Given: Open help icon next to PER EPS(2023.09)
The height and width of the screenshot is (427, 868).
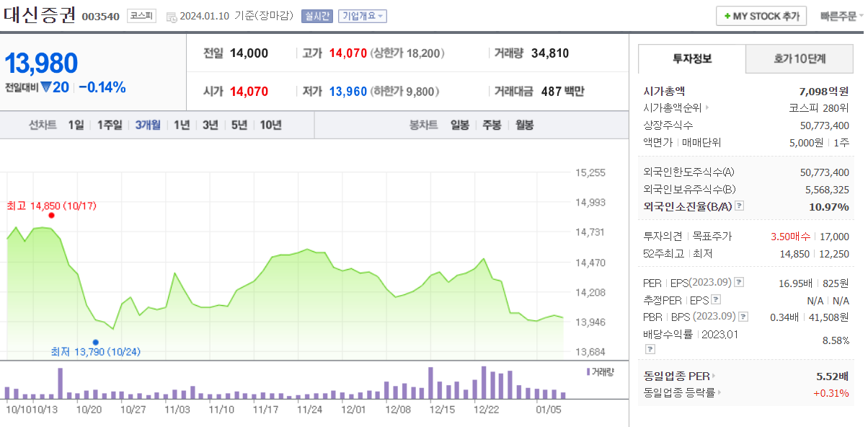Looking at the screenshot, I should coord(739,282).
